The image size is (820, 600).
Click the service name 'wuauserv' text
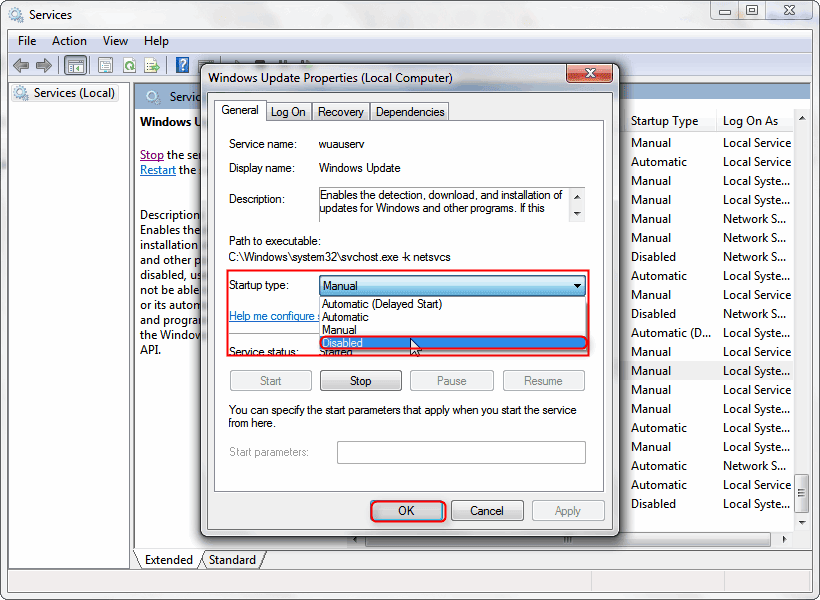341,144
